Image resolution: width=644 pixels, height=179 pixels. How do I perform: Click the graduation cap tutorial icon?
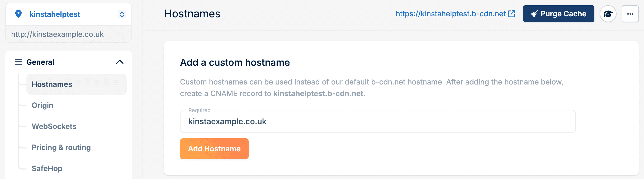608,14
